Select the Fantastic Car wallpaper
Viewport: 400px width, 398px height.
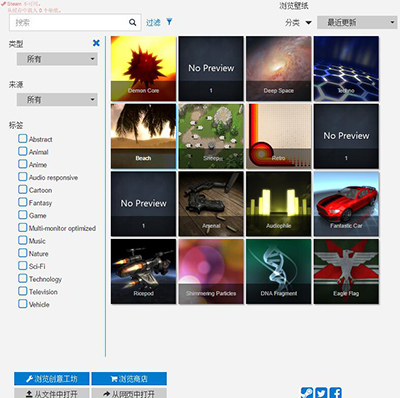[346, 204]
